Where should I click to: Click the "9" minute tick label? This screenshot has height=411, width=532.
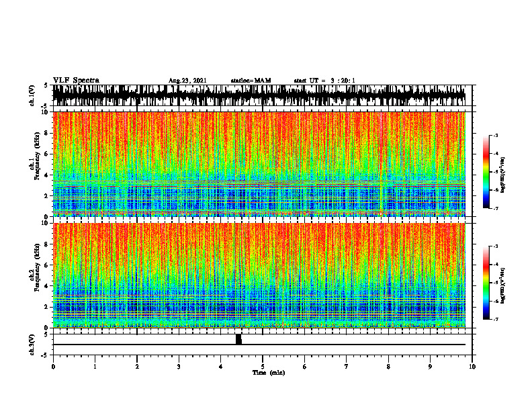(430, 367)
